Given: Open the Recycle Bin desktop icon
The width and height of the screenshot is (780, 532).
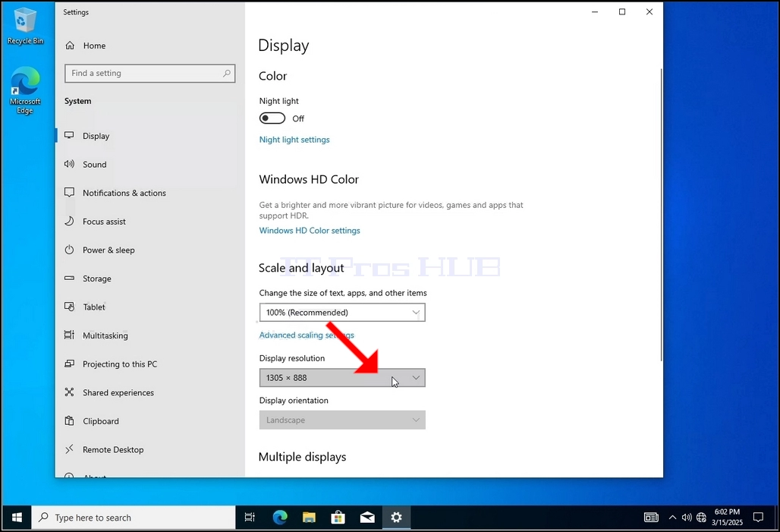Looking at the screenshot, I should (24, 27).
